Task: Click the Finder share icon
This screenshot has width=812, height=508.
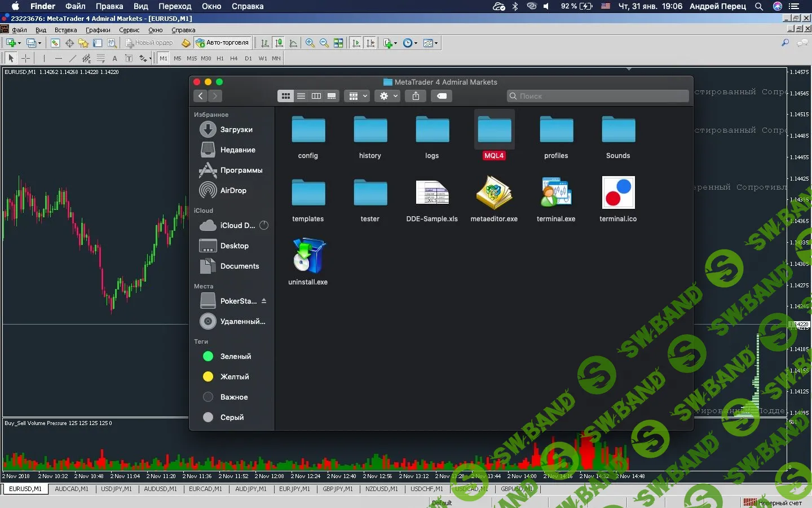Action: 416,96
